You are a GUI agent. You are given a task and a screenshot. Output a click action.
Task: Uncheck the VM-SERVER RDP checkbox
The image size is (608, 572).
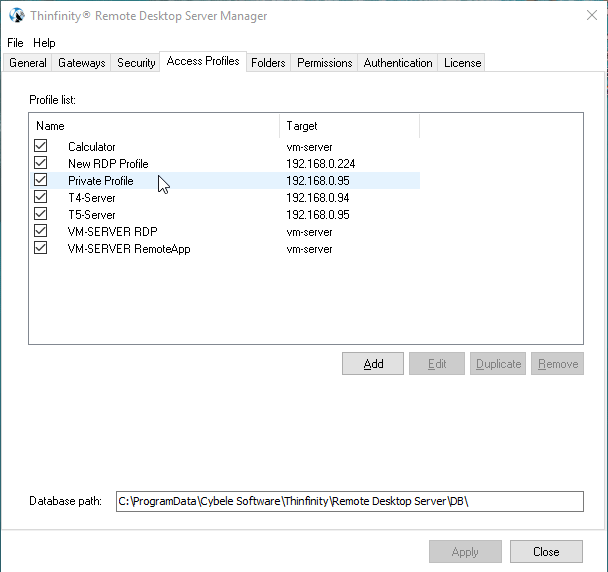(40, 231)
